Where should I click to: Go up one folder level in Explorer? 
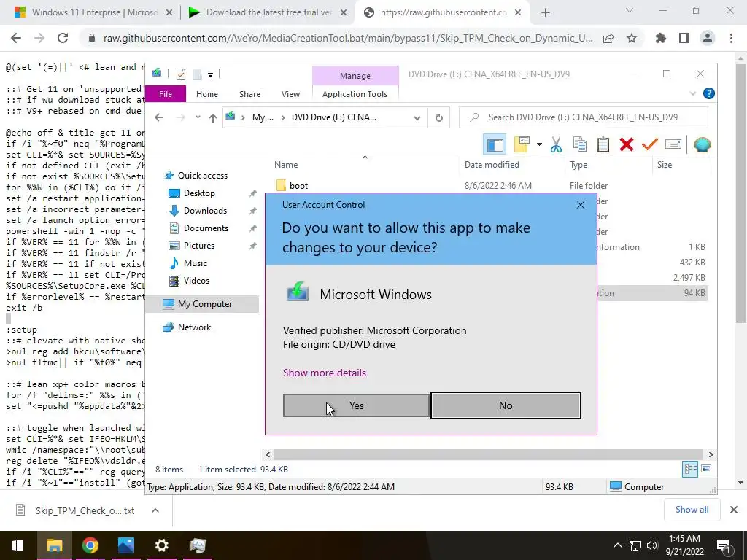212,117
